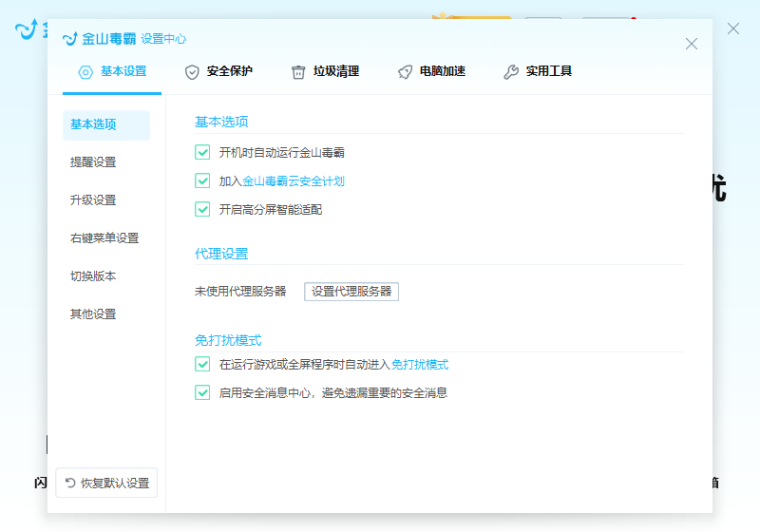Click the 免打扰模式 section heading
The image size is (760, 532).
click(x=228, y=340)
